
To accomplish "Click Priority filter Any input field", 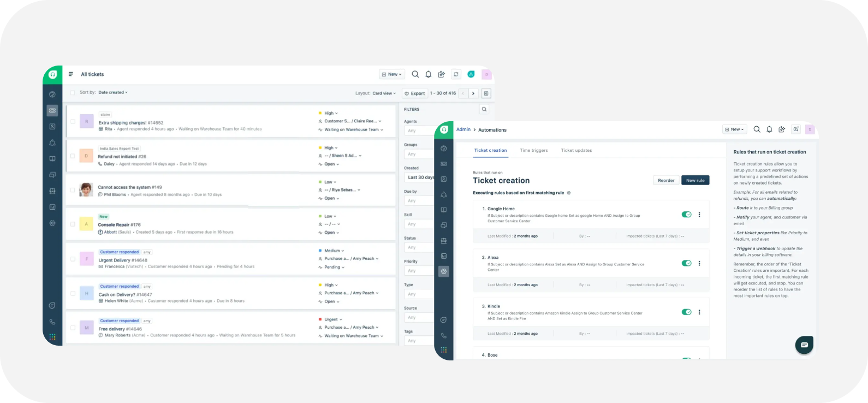I will coord(419,271).
